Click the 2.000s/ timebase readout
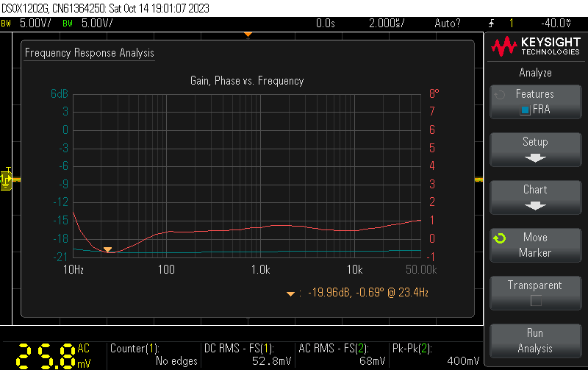588x370 pixels. click(x=387, y=24)
